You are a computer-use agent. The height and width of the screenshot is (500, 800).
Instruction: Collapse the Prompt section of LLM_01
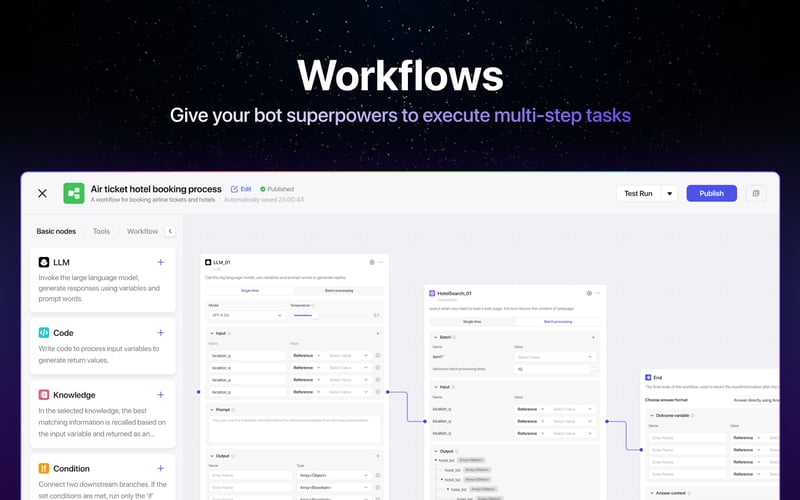[x=212, y=410]
